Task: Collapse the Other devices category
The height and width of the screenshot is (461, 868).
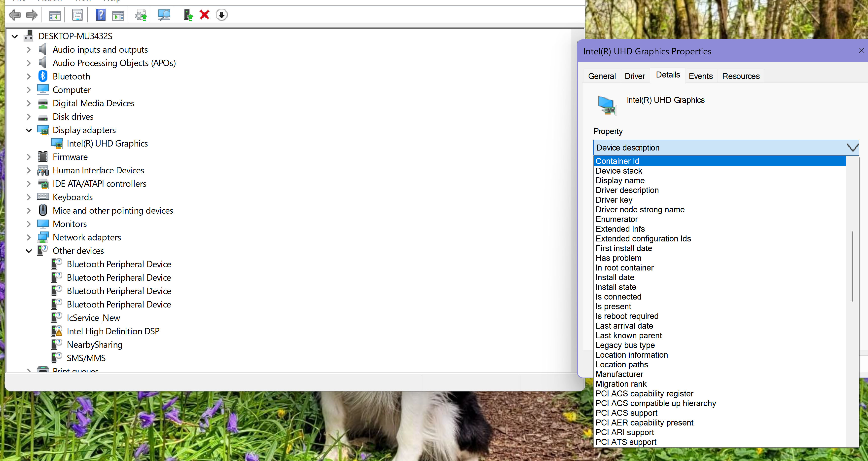Action: tap(29, 251)
